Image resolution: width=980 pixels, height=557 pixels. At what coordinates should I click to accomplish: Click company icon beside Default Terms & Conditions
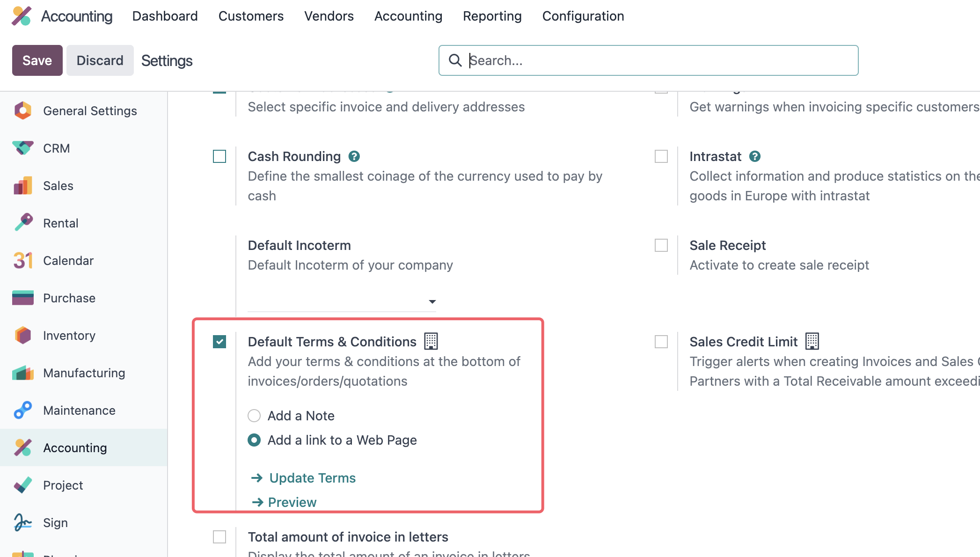(x=431, y=341)
